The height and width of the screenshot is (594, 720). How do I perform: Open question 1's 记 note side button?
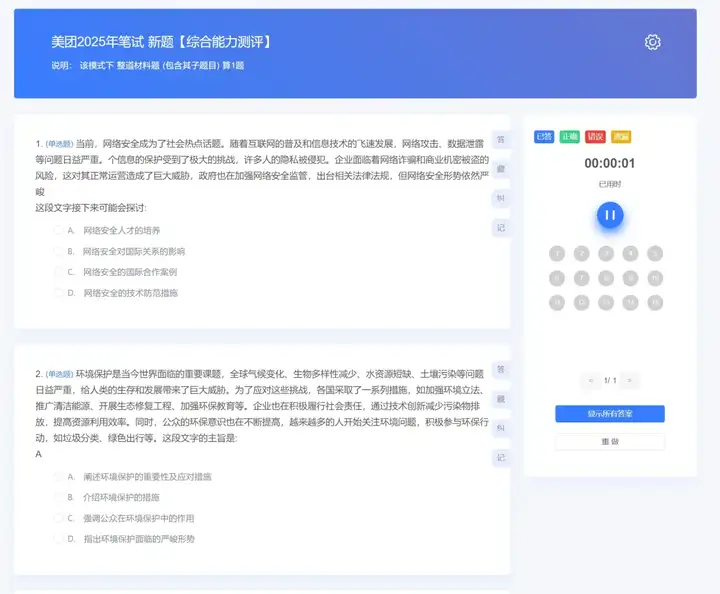501,228
